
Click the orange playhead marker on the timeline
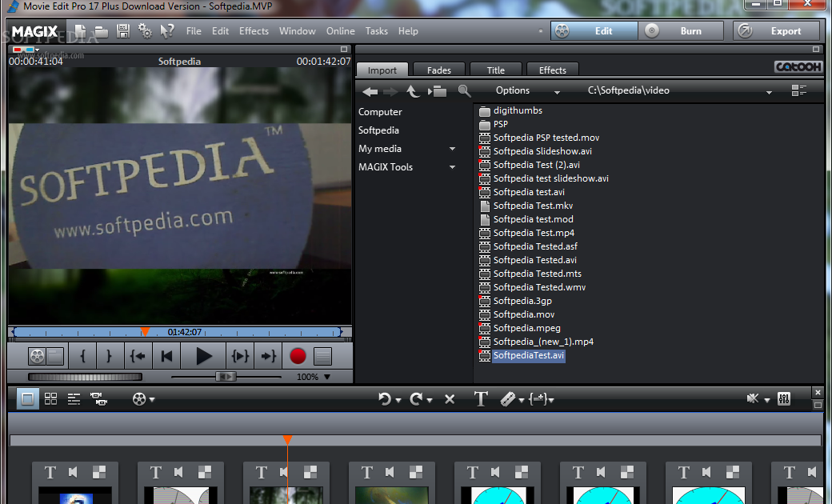pos(287,440)
